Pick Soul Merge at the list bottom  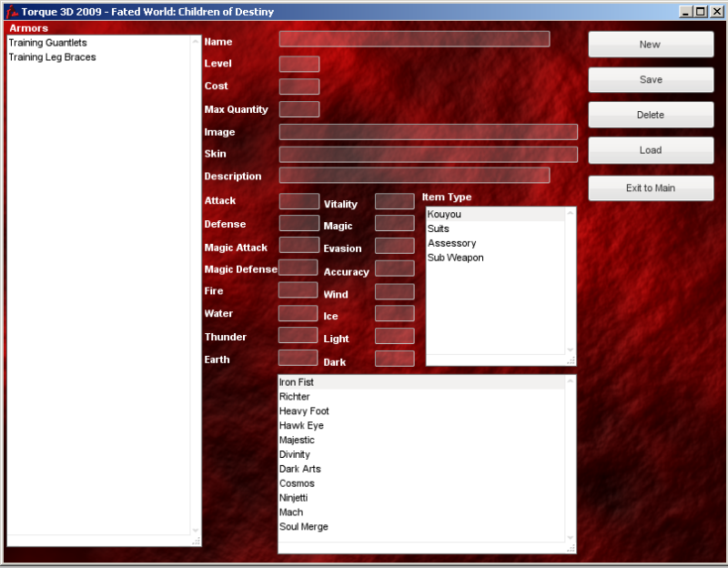(303, 526)
